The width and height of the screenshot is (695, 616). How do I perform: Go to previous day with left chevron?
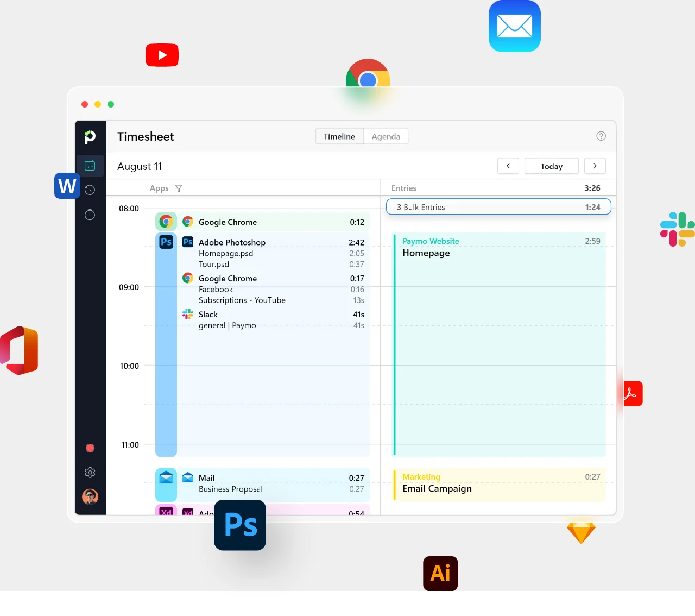508,166
